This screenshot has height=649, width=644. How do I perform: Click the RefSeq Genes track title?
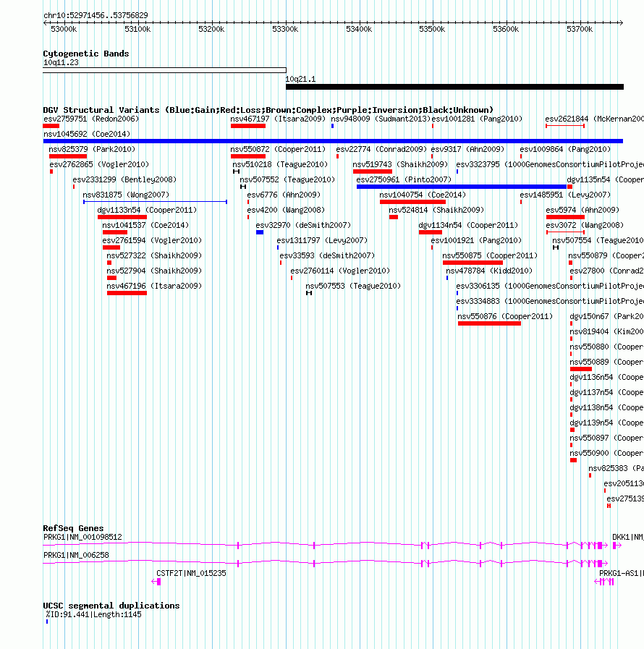tap(73, 528)
